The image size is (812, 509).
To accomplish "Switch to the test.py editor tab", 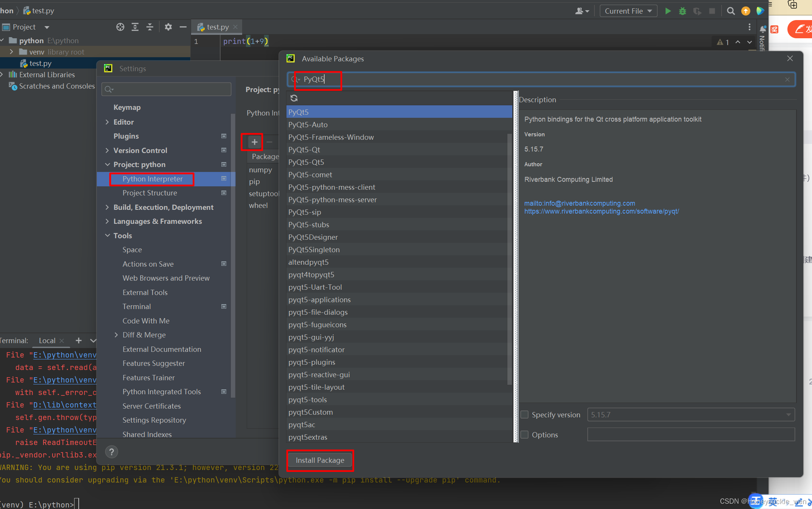I will 216,27.
